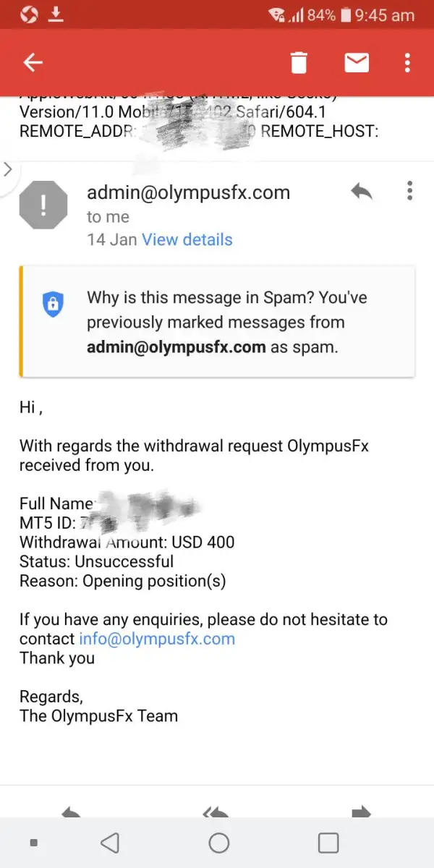Open the message's three-dot options menu
The image size is (434, 868).
pyautogui.click(x=409, y=191)
